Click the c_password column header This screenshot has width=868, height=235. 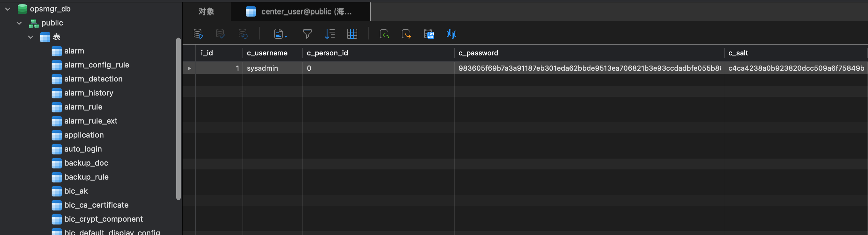coord(478,53)
